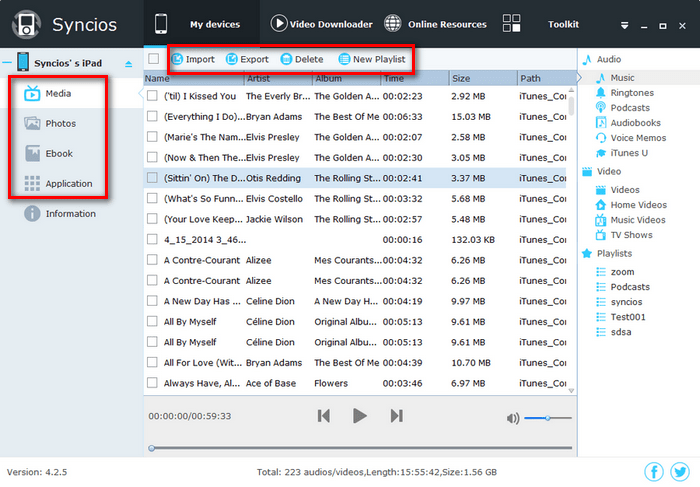Screen dimensions: 700x487
Task: Check the (What's So Funny) Elvis Costello row
Action: [x=152, y=198]
